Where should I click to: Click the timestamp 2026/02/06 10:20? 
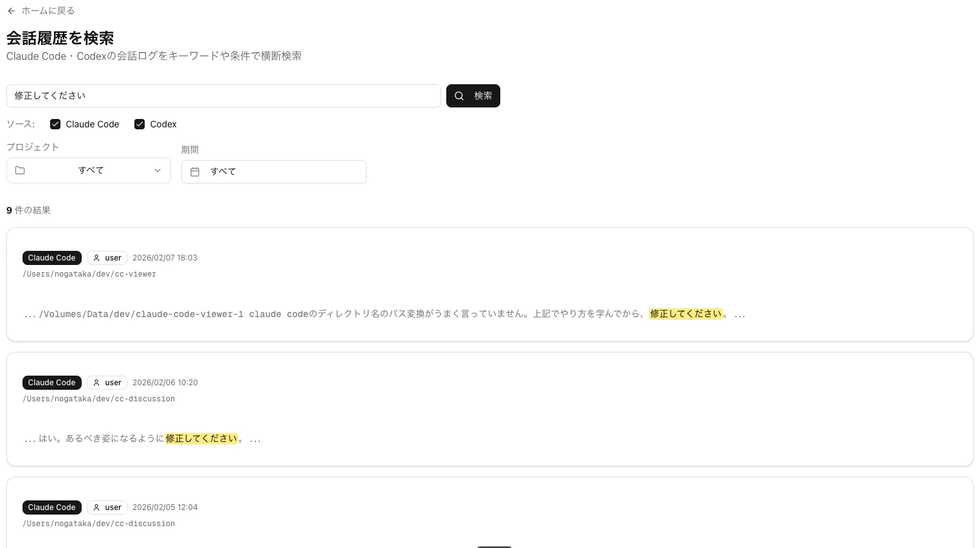point(165,383)
